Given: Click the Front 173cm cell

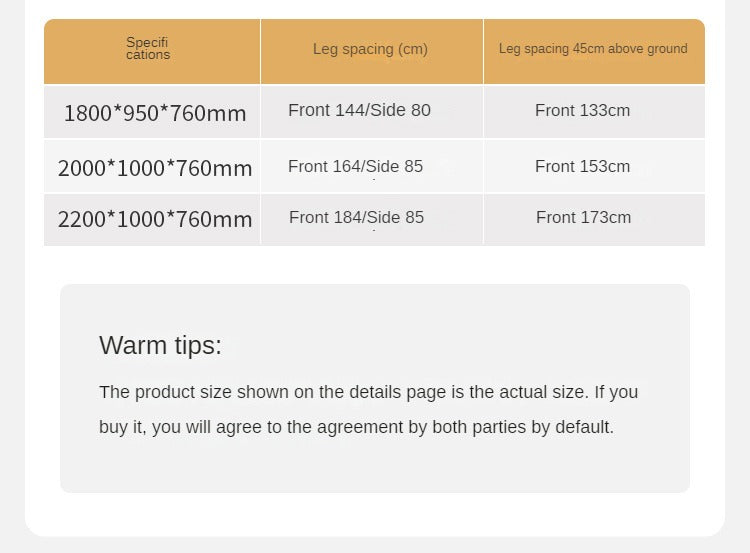Looking at the screenshot, I should pyautogui.click(x=594, y=220).
